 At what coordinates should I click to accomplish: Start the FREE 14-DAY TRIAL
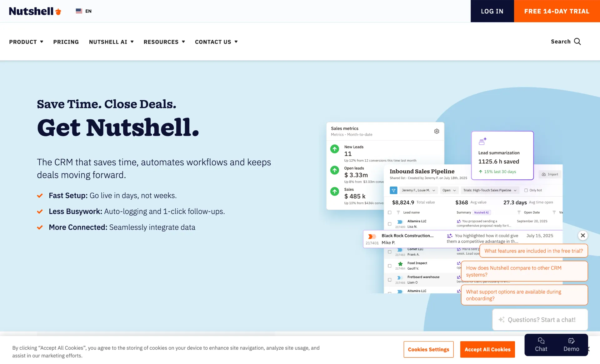tap(557, 11)
